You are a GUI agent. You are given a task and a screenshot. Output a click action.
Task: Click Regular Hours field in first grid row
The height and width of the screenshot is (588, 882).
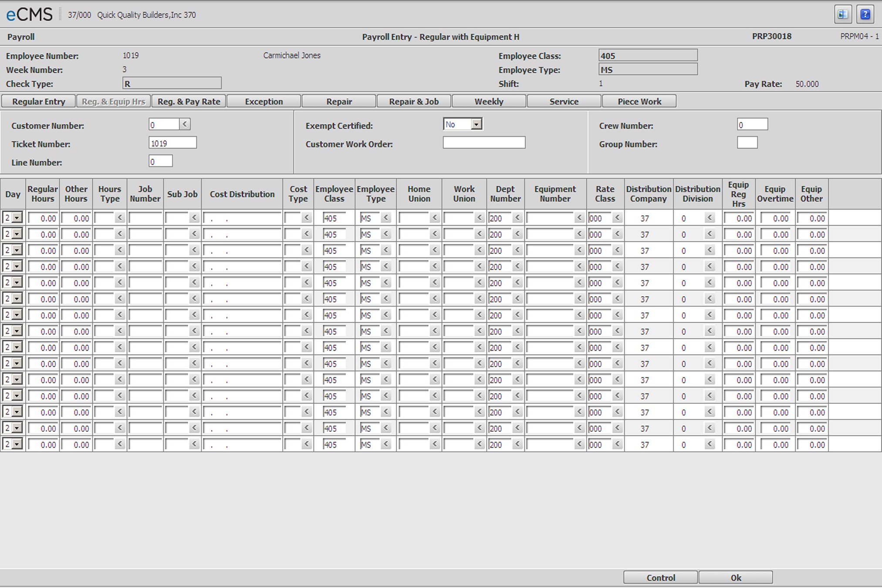click(43, 218)
